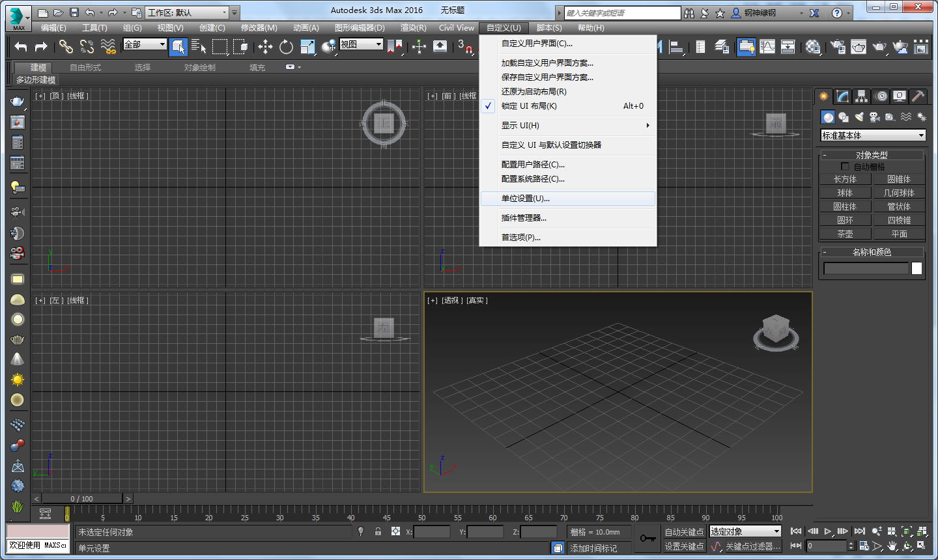Open the 选定对象 key filter dropdown
Screen dimensions: 938x560
tap(745, 532)
